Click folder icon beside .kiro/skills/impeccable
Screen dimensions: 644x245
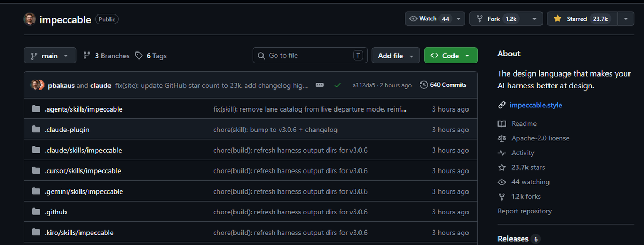point(36,233)
